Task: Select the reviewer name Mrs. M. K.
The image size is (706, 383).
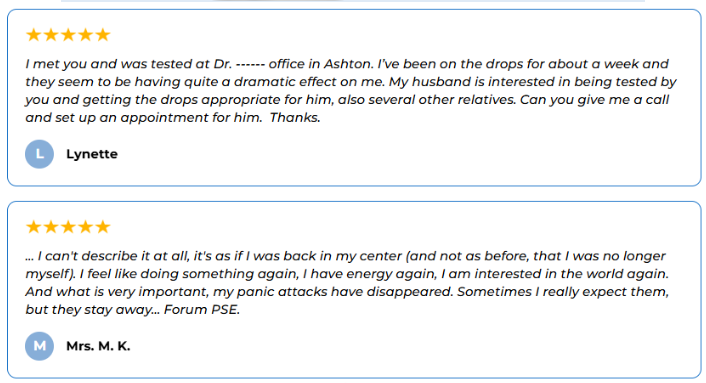Action: [98, 346]
